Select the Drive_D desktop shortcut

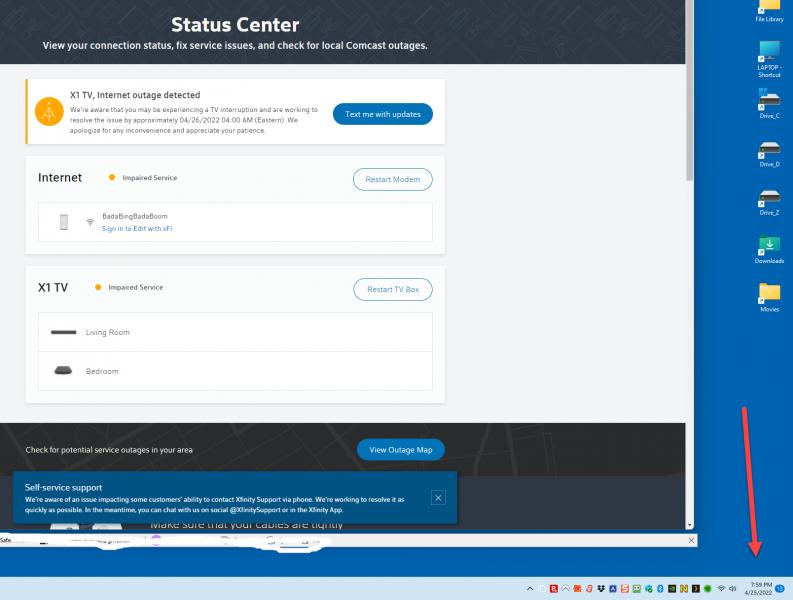[769, 154]
